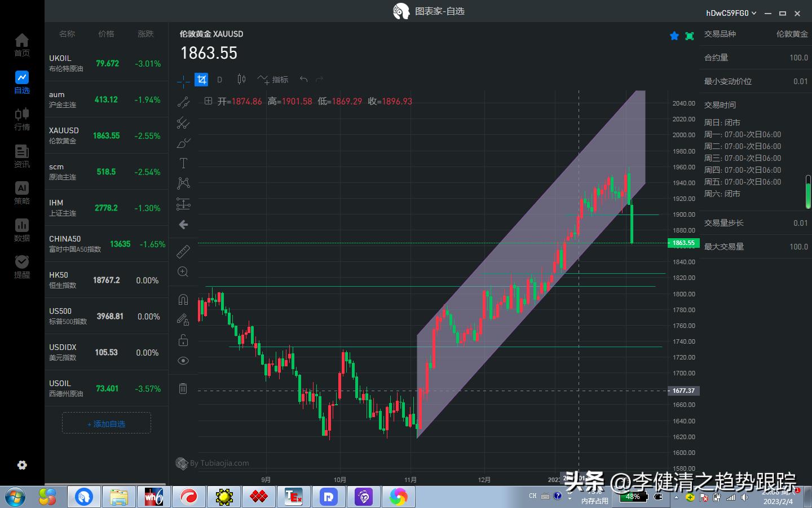This screenshot has height=508, width=812.
Task: Open the Windows Start menu
Action: tap(16, 497)
